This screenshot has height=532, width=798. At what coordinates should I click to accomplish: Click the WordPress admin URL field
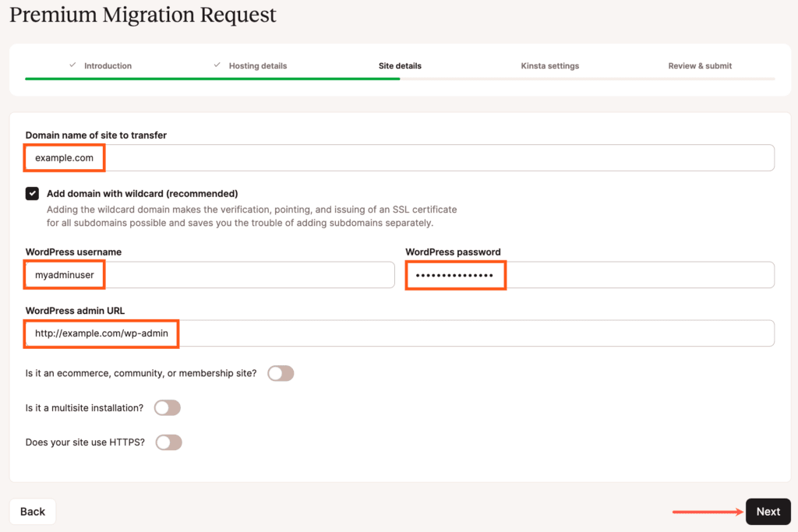[399, 333]
